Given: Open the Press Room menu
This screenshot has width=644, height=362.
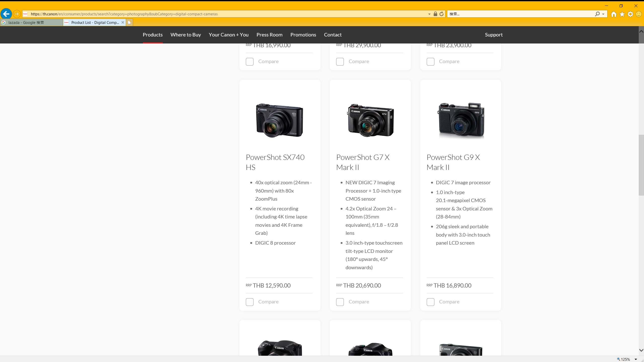Looking at the screenshot, I should point(269,35).
